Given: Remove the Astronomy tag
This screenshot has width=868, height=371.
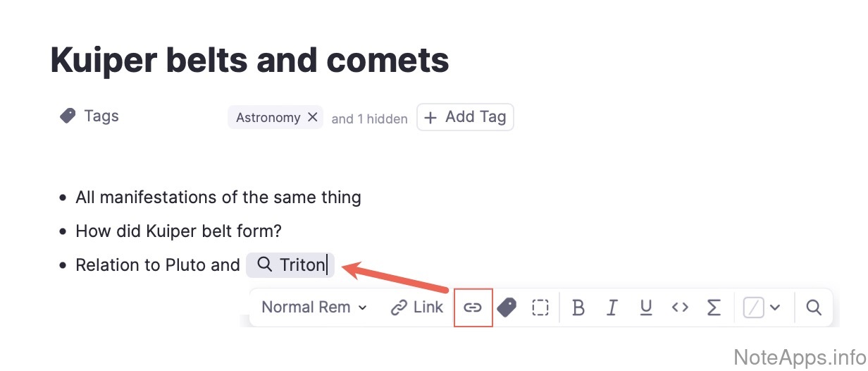Looking at the screenshot, I should (313, 117).
